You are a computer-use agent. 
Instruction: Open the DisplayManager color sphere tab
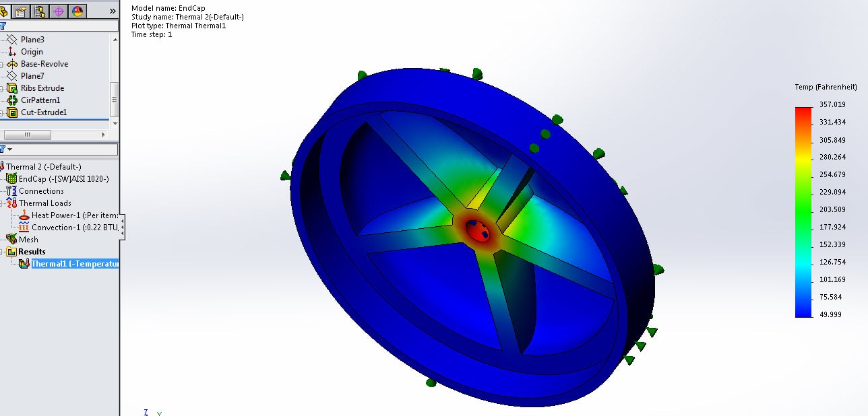77,11
